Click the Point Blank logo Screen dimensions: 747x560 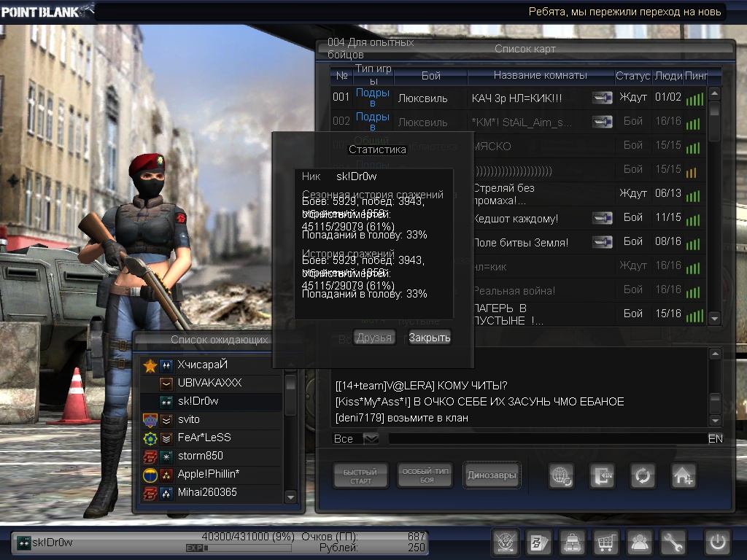[x=47, y=10]
